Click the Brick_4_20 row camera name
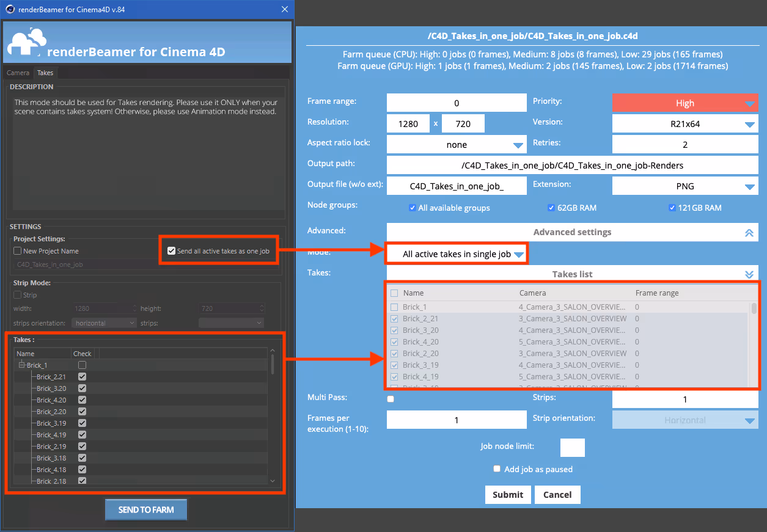This screenshot has width=767, height=532. (572, 342)
